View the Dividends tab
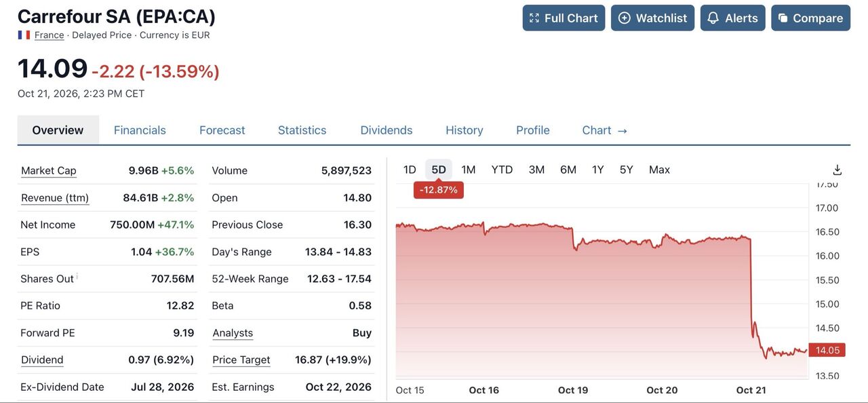The image size is (868, 403). pyautogui.click(x=387, y=130)
